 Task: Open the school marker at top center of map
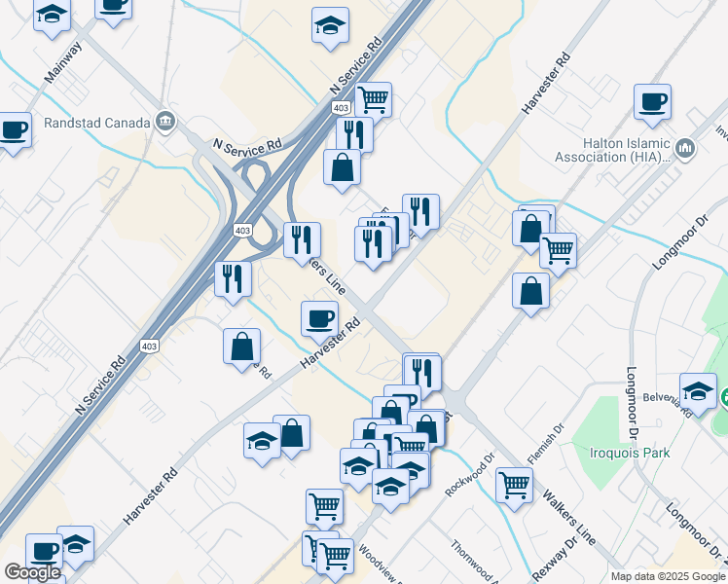click(x=331, y=28)
